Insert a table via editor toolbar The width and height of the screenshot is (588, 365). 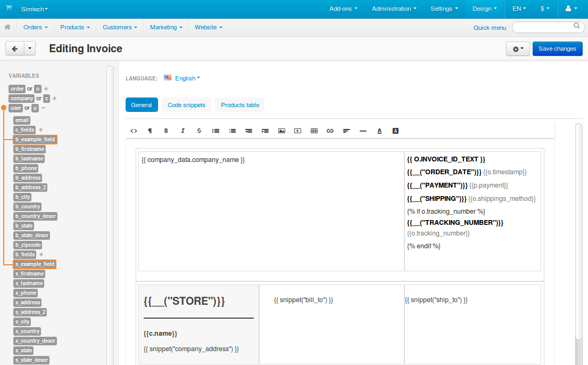[x=314, y=131]
